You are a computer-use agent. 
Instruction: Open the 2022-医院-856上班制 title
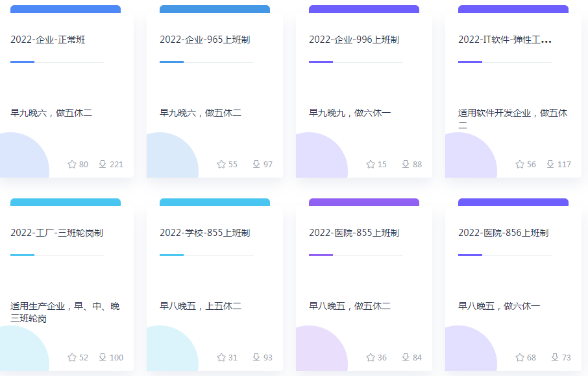pyautogui.click(x=503, y=233)
